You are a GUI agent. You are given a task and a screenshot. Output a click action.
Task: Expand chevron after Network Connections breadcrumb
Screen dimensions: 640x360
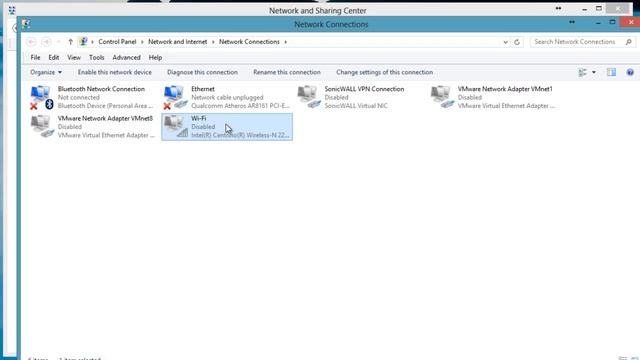(x=285, y=42)
